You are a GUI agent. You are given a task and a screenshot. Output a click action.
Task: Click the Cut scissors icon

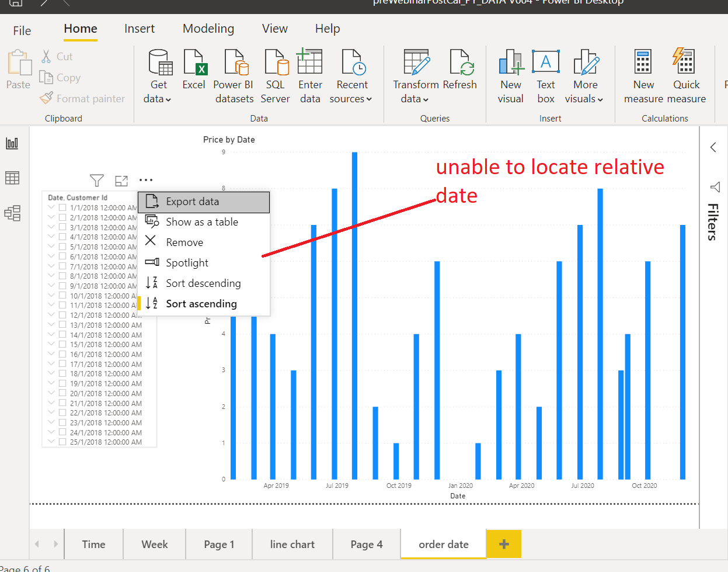pyautogui.click(x=46, y=57)
